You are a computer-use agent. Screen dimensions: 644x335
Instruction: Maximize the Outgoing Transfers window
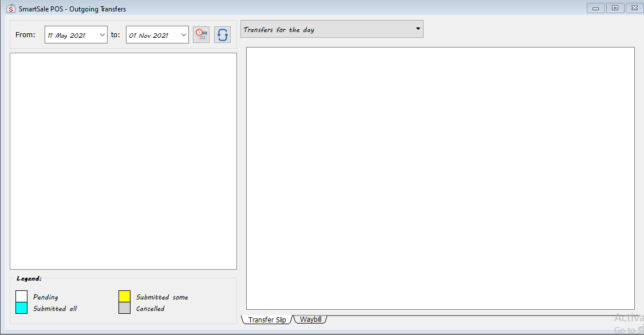615,8
